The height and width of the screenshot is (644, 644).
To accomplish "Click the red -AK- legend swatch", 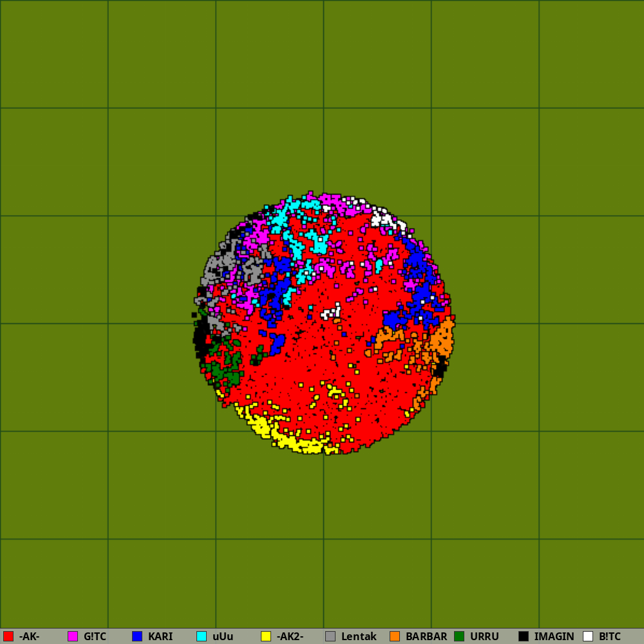I will click(8, 636).
